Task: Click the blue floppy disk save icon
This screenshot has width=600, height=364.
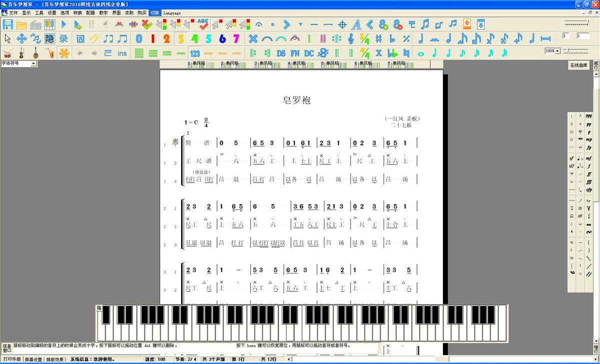Action: (x=8, y=24)
